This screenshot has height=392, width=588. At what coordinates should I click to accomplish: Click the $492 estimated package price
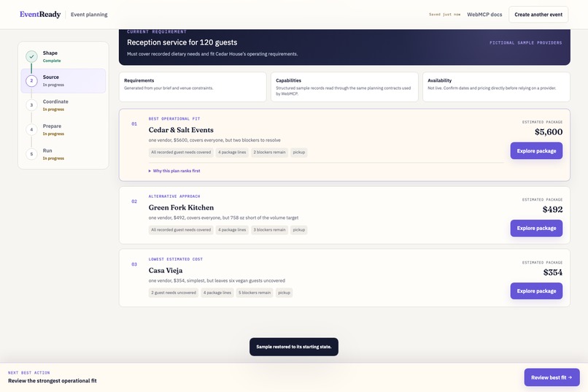552,210
